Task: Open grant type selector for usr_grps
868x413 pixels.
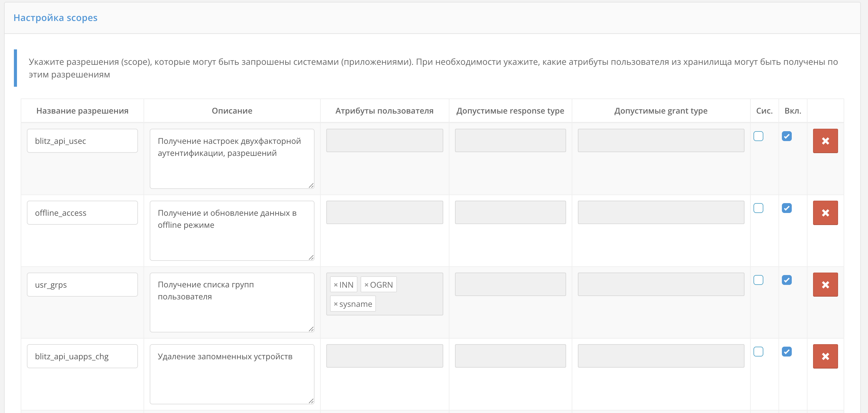Action: pos(661,284)
